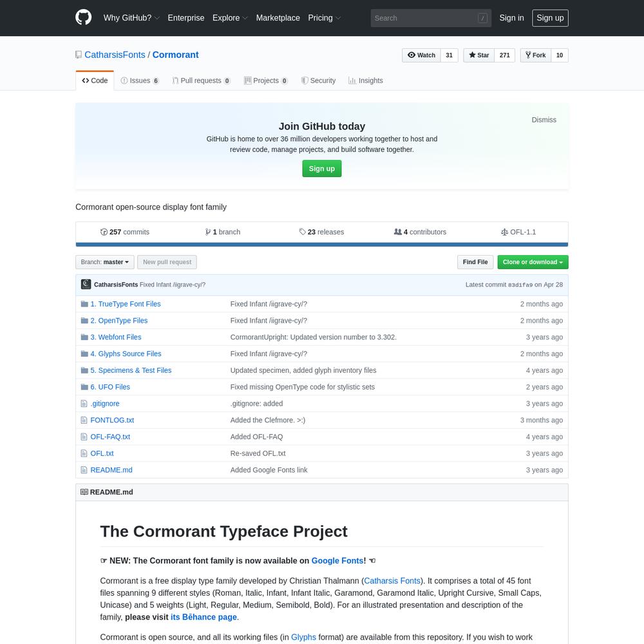Screen dimensions: 644x644
Task: Click file icon next to OFL-FAQ.txt
Action: [x=84, y=437]
